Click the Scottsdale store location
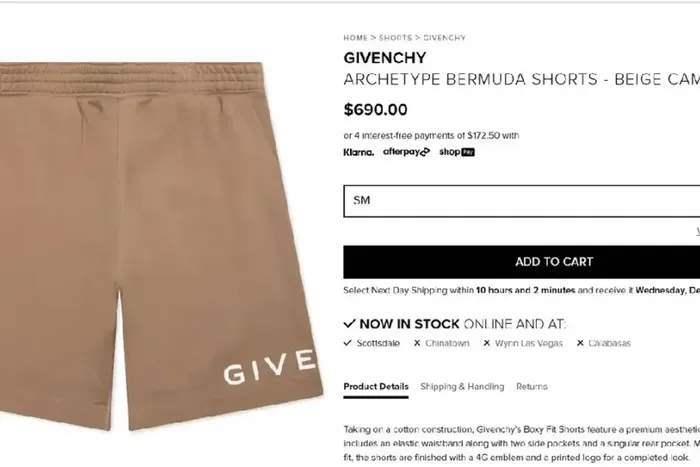The height and width of the screenshot is (467, 700). [x=378, y=343]
